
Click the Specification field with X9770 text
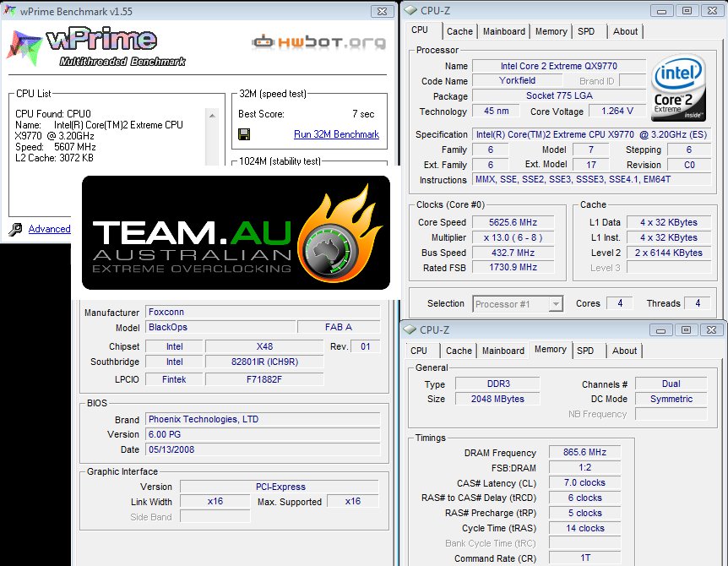coord(591,134)
